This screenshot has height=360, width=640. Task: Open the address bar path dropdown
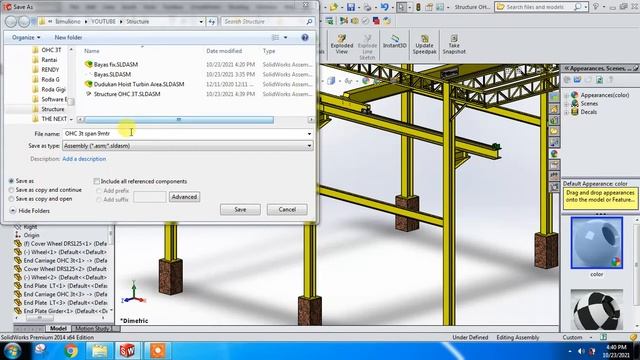tap(201, 22)
